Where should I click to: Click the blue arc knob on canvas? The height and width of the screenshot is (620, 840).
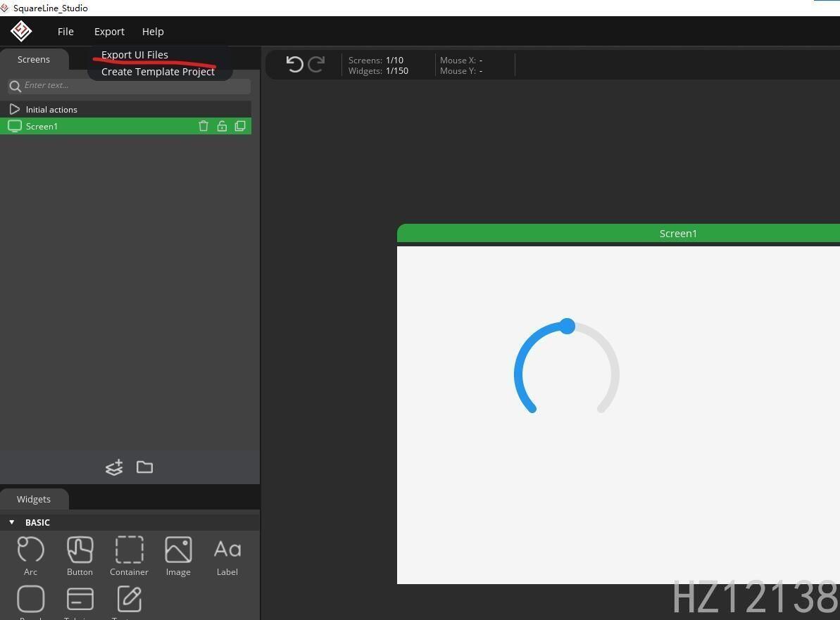click(568, 326)
